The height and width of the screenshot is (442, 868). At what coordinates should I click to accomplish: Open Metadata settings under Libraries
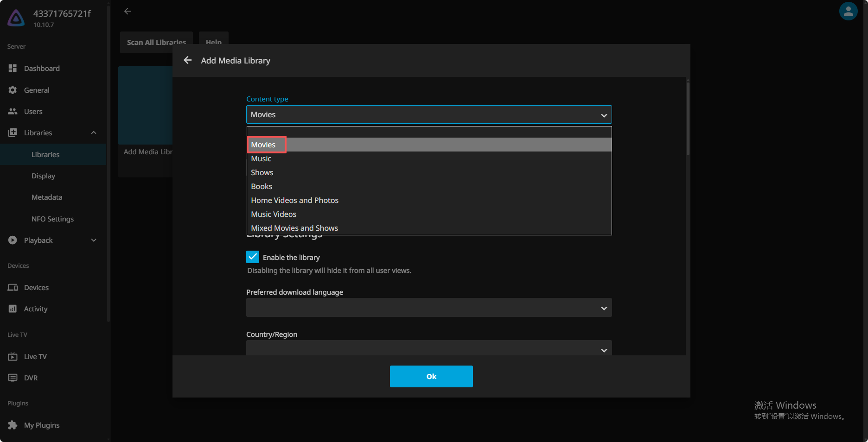click(x=53, y=197)
